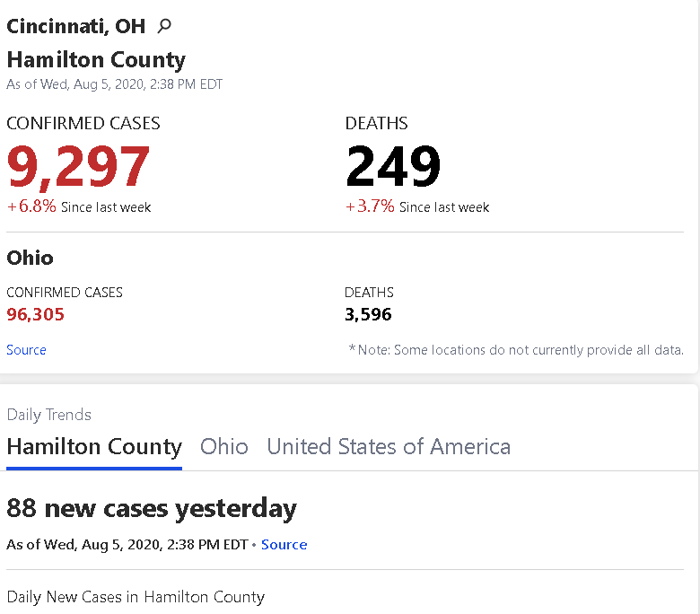Click the search magnifier icon beside Cincinnati, OH
Image resolution: width=700 pixels, height=614 pixels.
pos(164,26)
